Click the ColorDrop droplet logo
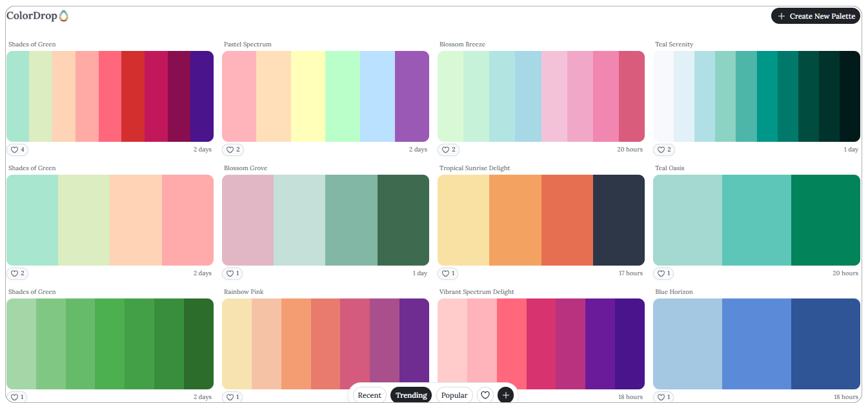This screenshot has height=410, width=868. (x=63, y=15)
